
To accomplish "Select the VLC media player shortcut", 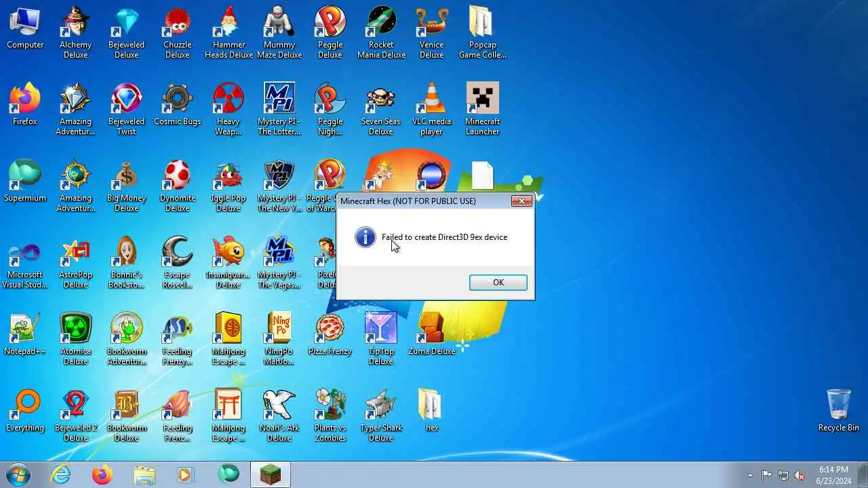I will (x=432, y=109).
